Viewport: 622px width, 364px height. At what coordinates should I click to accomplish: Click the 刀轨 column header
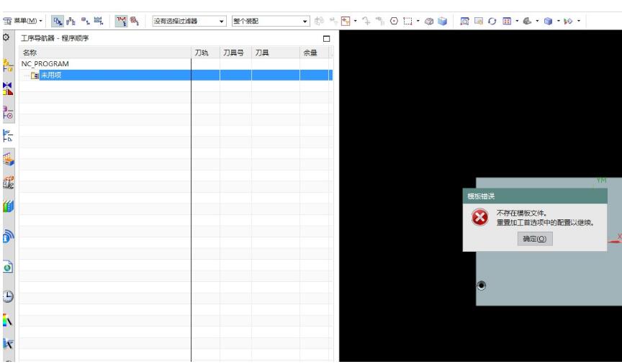(202, 53)
